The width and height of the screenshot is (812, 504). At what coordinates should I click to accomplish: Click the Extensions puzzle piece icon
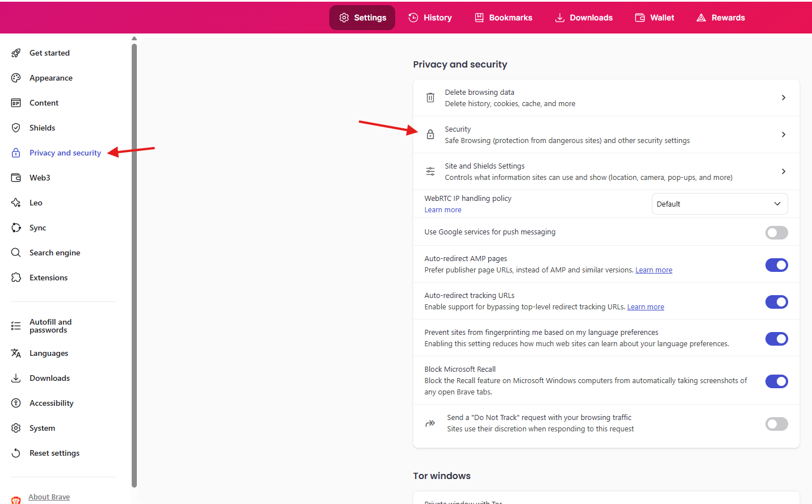16,278
